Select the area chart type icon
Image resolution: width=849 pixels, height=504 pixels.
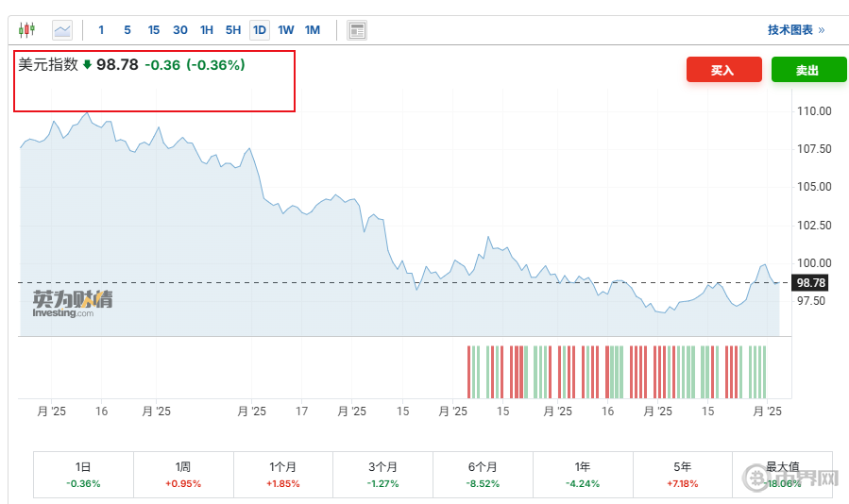(x=62, y=30)
